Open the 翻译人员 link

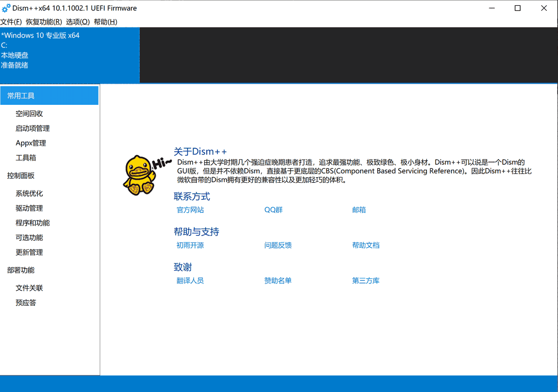point(190,280)
